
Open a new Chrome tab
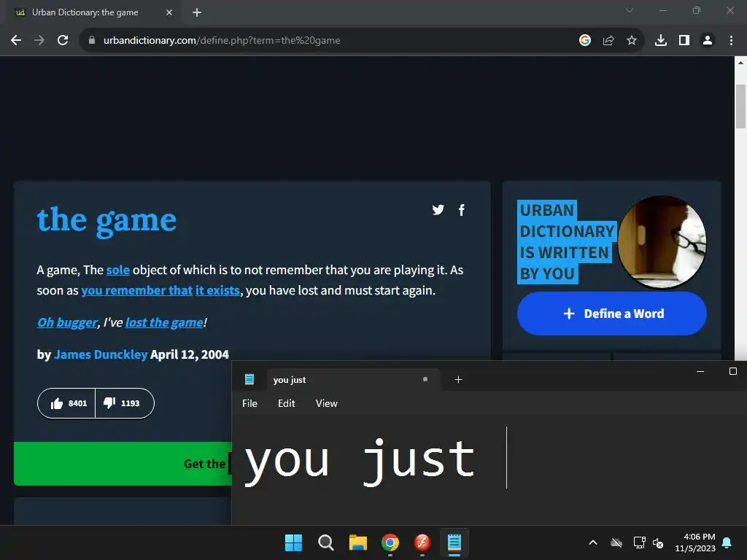[197, 12]
